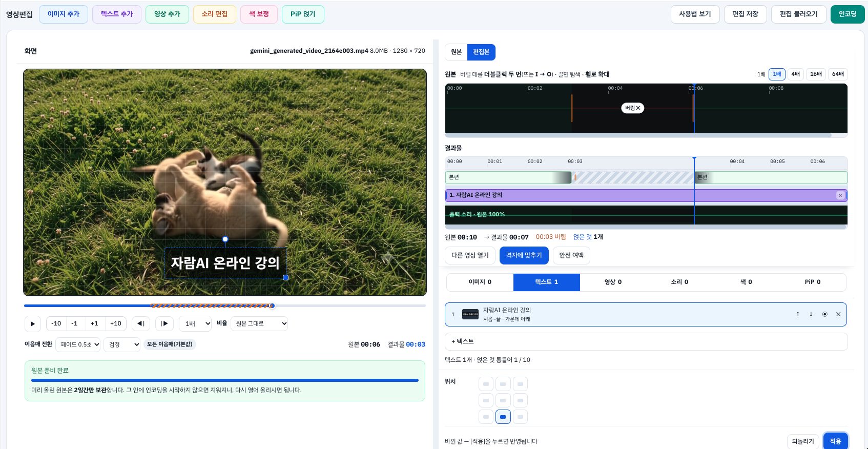The image size is (868, 449).
Task: Set the text position to middle right
Action: click(520, 400)
